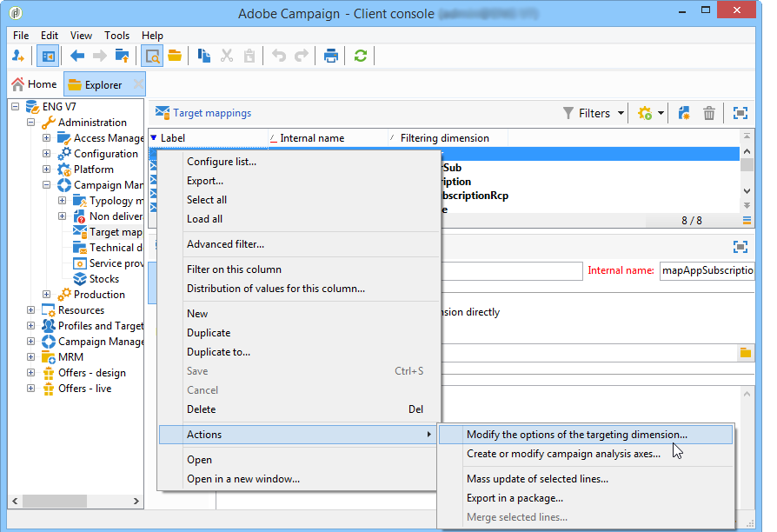Click the Target mappings header link
This screenshot has height=532, width=777.
pyautogui.click(x=211, y=113)
